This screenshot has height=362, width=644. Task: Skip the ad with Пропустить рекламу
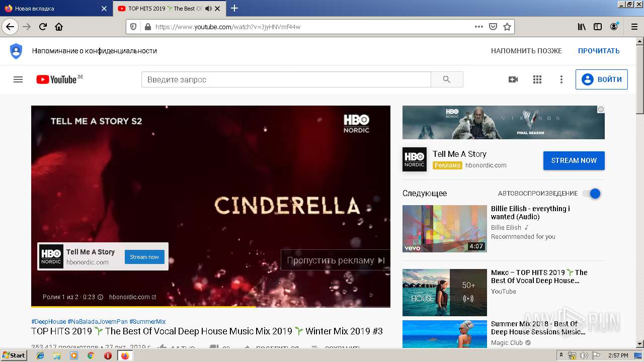[x=336, y=260]
